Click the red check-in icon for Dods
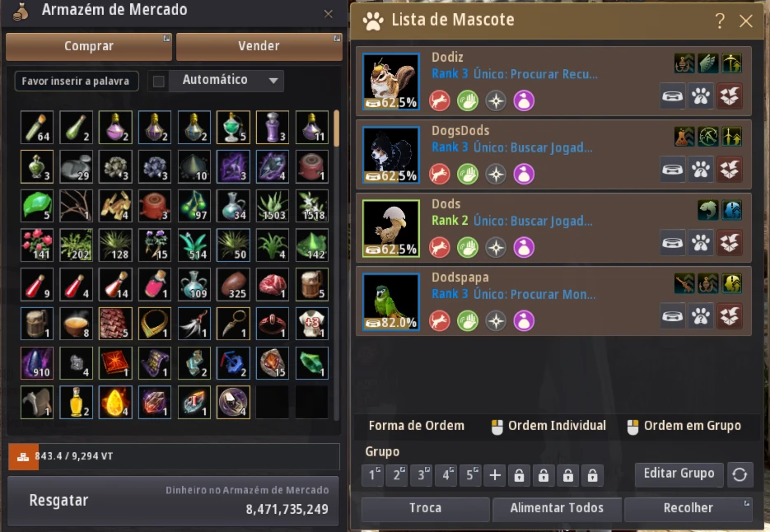 pyautogui.click(x=730, y=243)
